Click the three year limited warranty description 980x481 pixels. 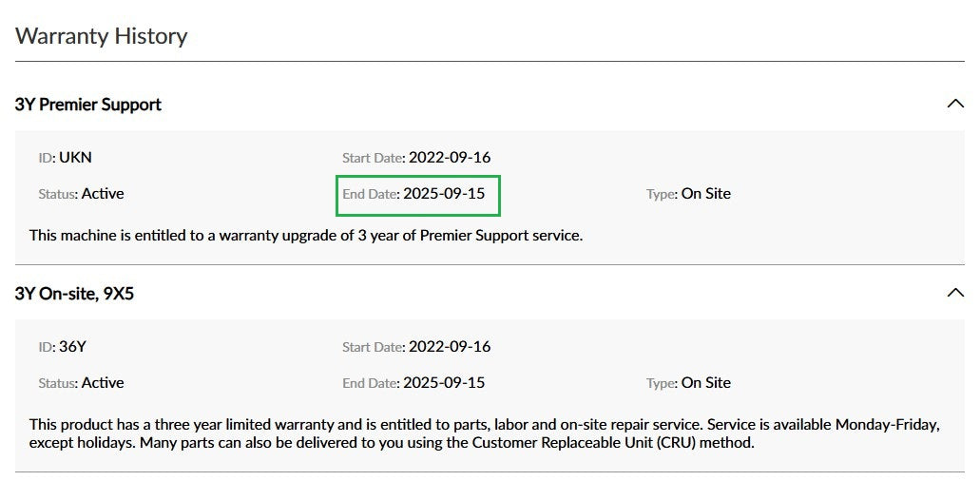click(485, 434)
